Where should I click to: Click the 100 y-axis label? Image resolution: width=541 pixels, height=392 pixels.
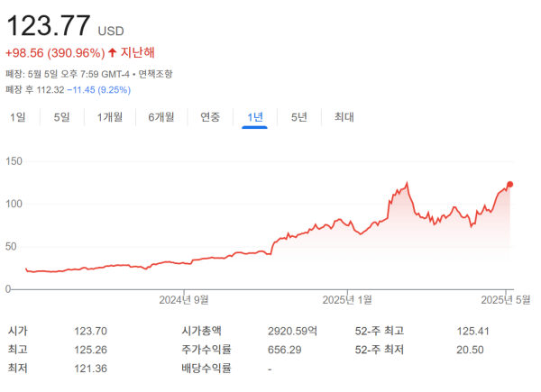[x=14, y=204]
